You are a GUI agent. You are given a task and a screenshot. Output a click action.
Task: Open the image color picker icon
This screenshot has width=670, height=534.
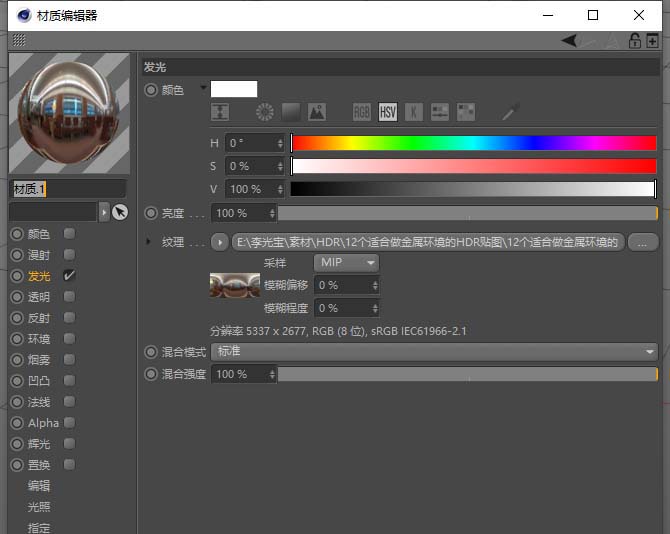tap(316, 112)
